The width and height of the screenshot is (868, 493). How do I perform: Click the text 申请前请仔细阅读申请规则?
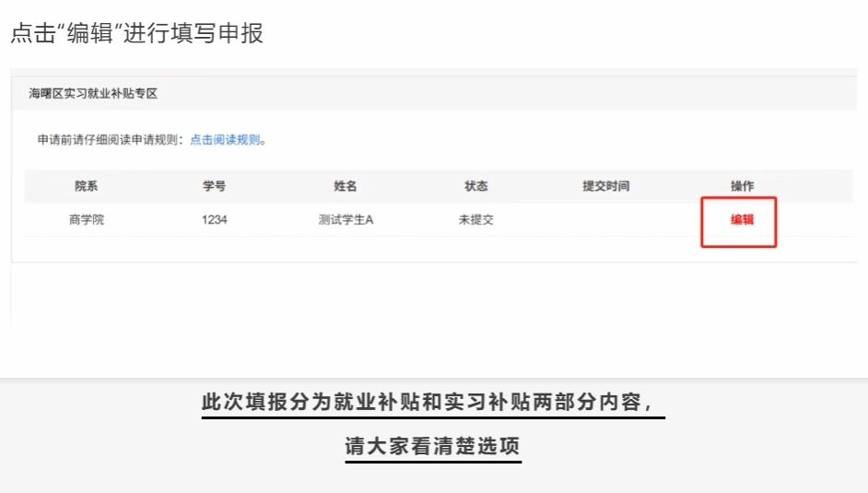point(109,140)
